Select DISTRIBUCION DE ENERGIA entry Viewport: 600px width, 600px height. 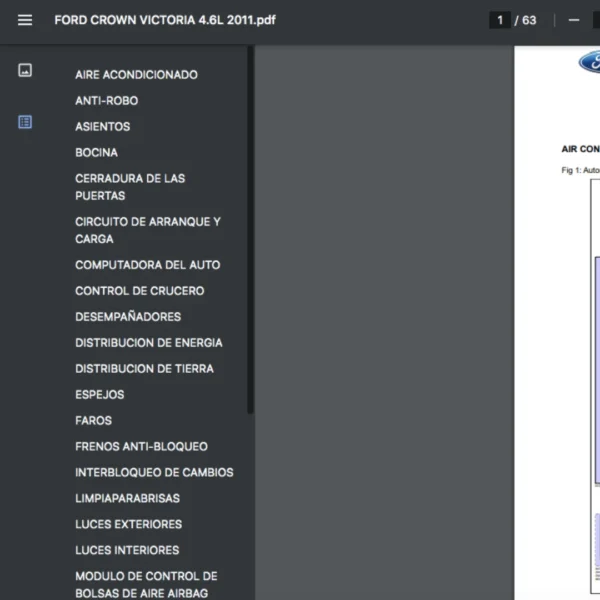pos(148,343)
